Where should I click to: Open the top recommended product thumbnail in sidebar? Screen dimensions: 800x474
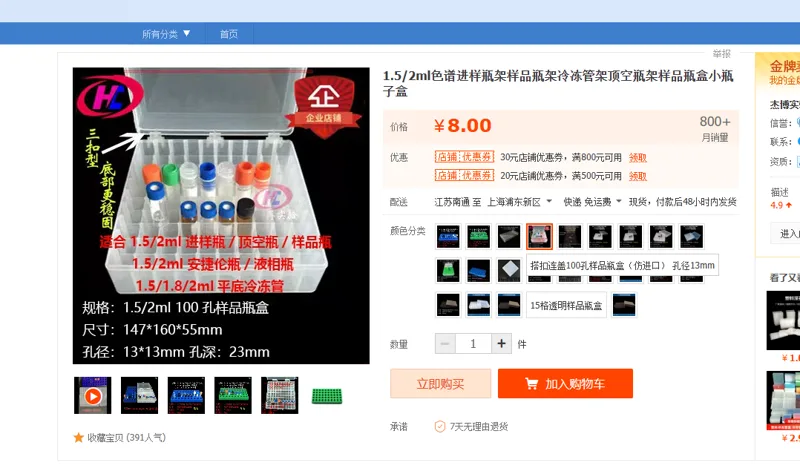pyautogui.click(x=784, y=320)
